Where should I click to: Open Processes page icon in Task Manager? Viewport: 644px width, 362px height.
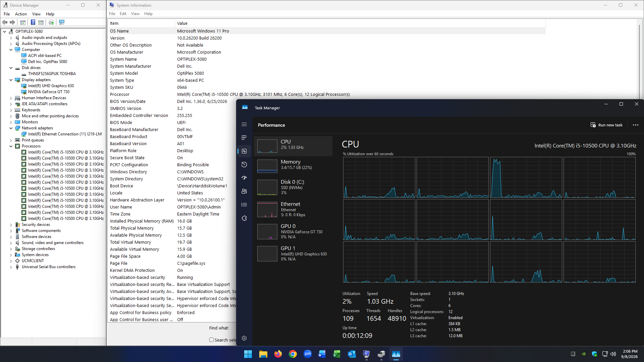[x=244, y=138]
